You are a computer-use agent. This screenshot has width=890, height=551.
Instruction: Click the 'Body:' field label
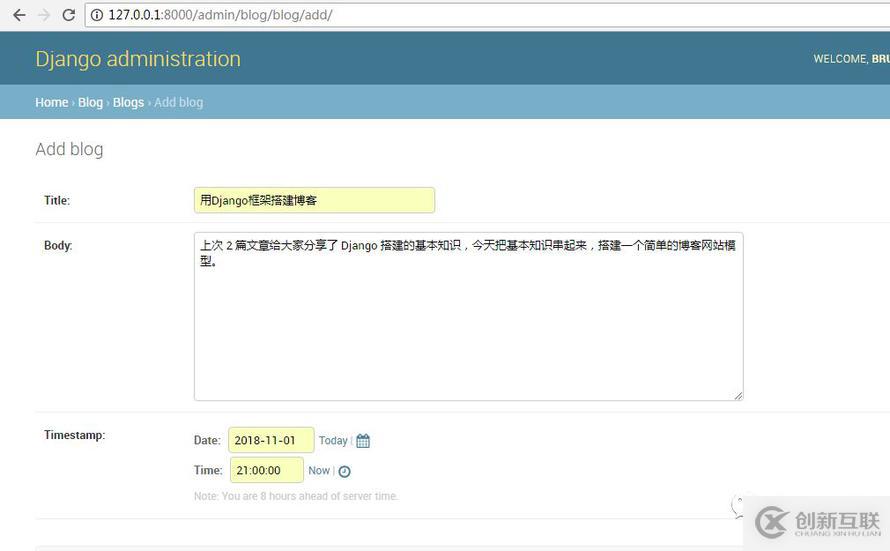coord(58,246)
